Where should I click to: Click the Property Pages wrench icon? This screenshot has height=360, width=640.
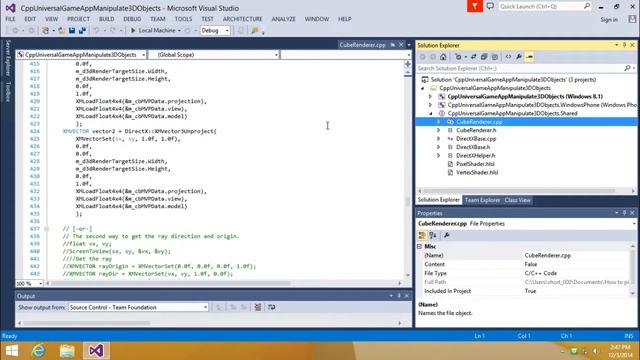tap(447, 235)
